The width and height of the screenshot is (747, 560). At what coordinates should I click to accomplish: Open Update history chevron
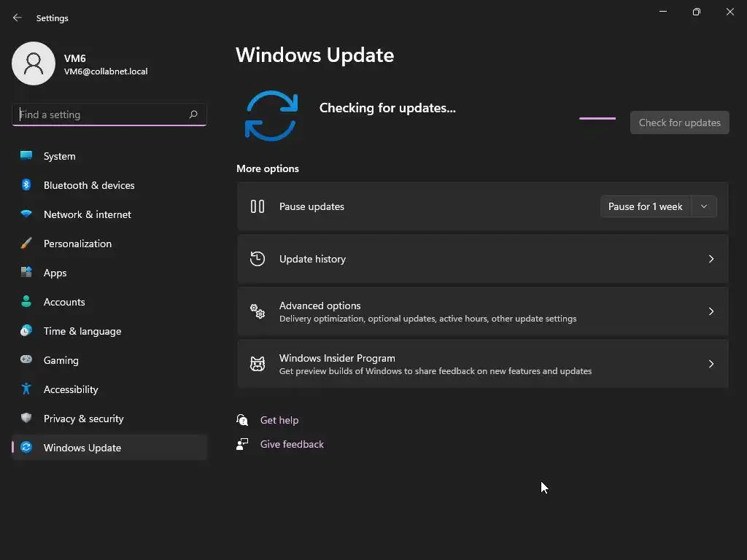click(711, 259)
